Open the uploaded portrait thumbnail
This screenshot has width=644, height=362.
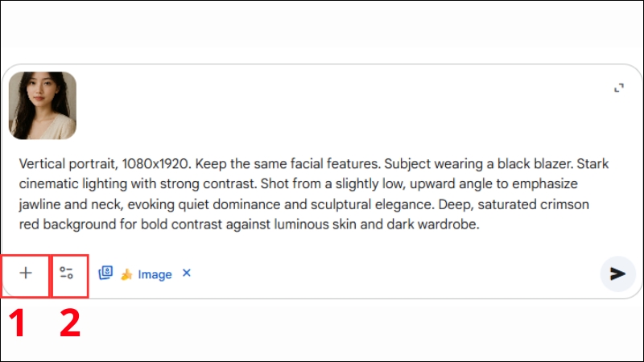43,105
